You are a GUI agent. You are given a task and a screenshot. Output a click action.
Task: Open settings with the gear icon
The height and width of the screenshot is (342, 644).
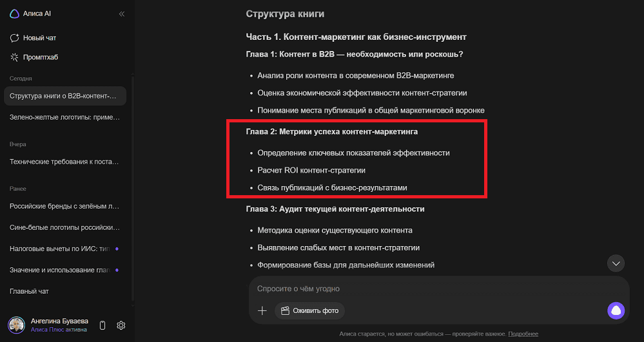click(121, 325)
